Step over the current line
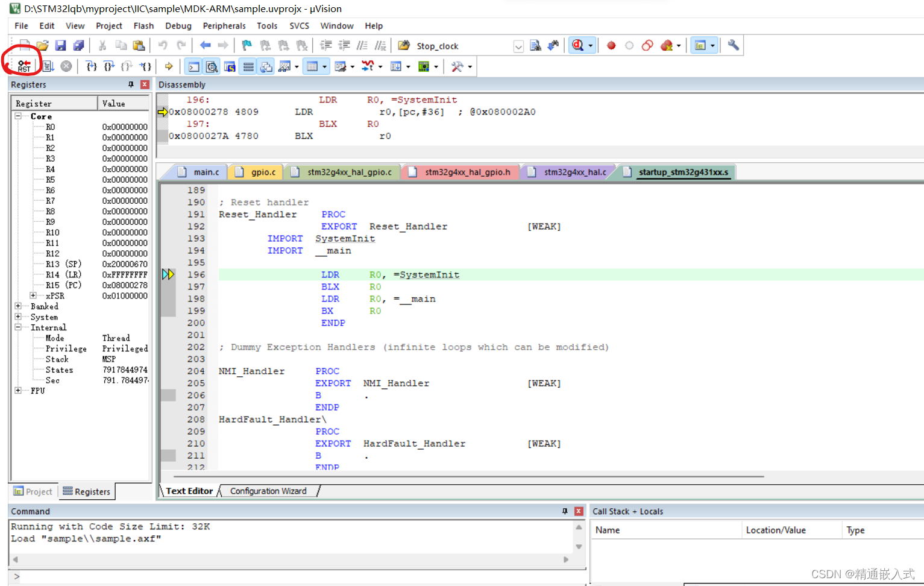The height and width of the screenshot is (586, 924). [109, 66]
